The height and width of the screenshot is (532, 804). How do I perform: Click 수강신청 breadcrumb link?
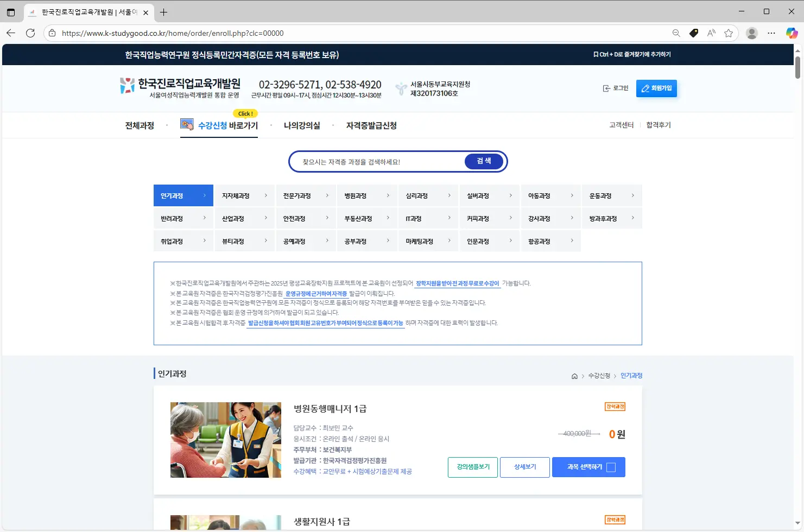coord(599,376)
